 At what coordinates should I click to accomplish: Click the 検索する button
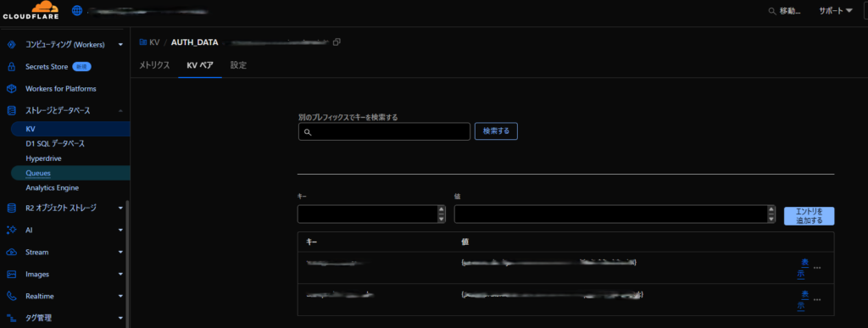point(496,131)
